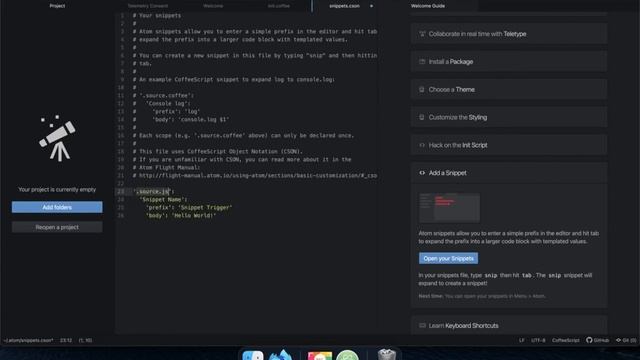Viewport: 640px width, 360px height.
Task: Open the blue bird app in the Dock
Action: click(280, 355)
